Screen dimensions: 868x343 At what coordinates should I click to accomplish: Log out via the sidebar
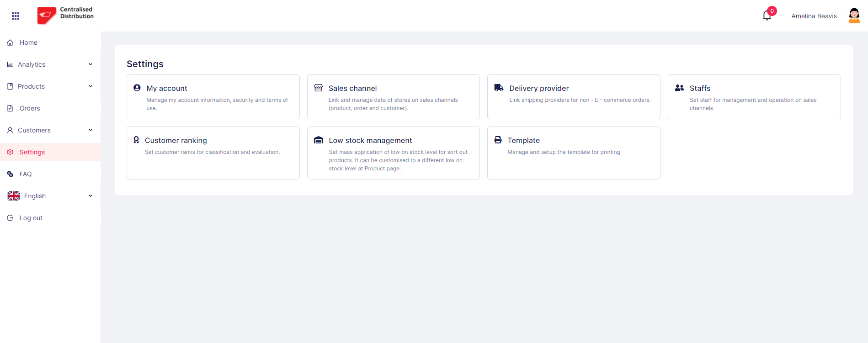(x=31, y=218)
